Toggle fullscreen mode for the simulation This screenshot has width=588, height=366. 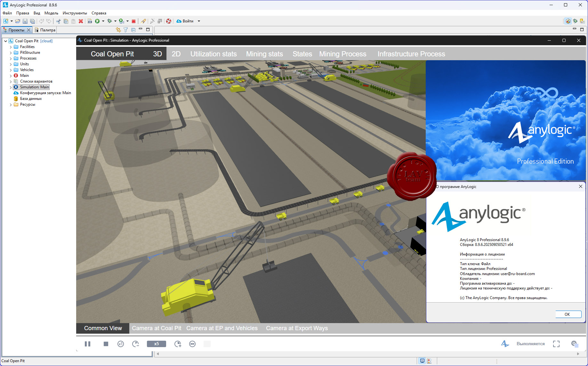556,344
